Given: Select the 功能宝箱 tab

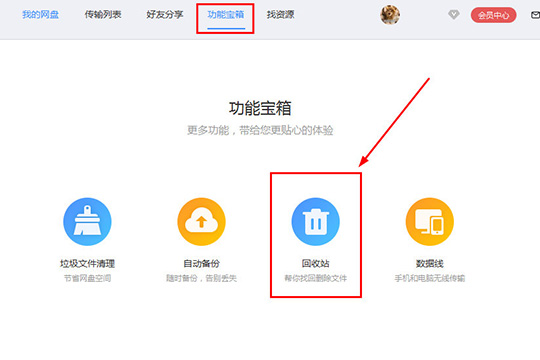Looking at the screenshot, I should (226, 14).
